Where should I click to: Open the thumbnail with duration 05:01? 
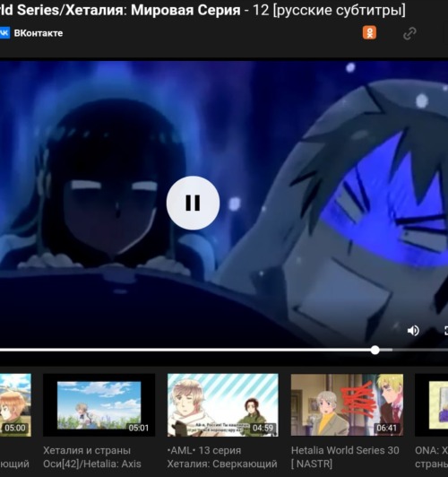(99, 405)
